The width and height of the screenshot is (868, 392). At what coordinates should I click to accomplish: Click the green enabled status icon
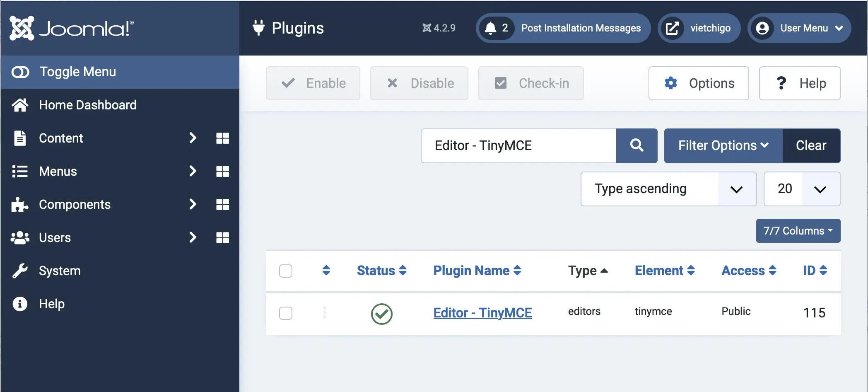tap(381, 314)
